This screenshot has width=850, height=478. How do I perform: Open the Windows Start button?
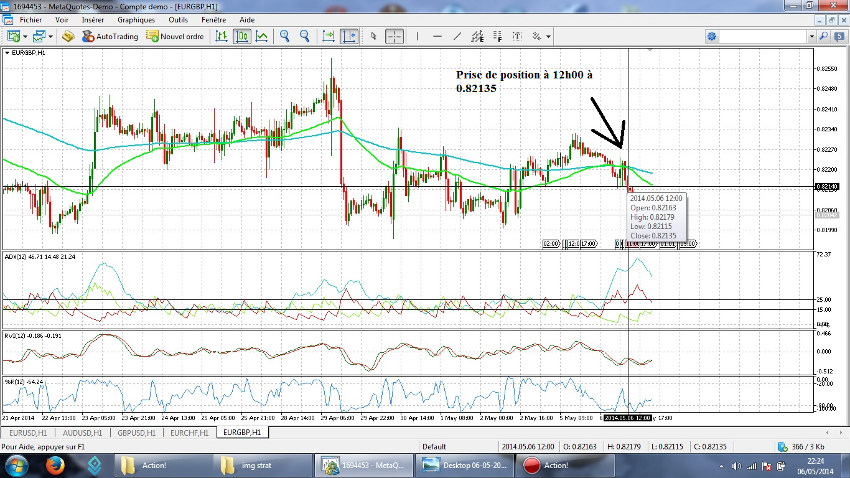click(16, 466)
